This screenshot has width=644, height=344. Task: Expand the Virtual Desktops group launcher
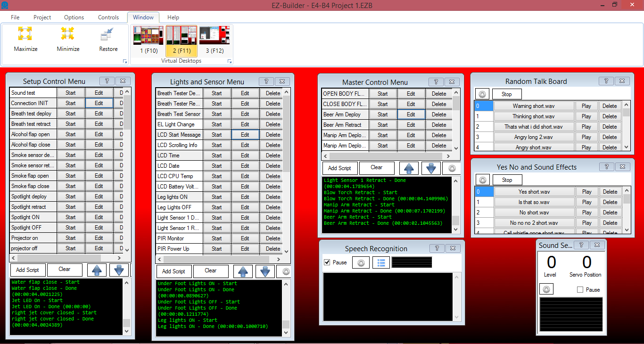pyautogui.click(x=230, y=62)
